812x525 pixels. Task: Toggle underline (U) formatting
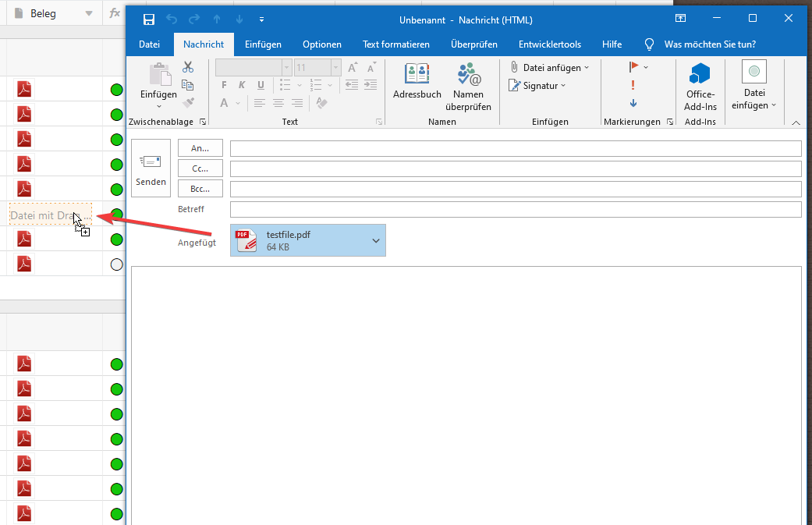tap(261, 85)
